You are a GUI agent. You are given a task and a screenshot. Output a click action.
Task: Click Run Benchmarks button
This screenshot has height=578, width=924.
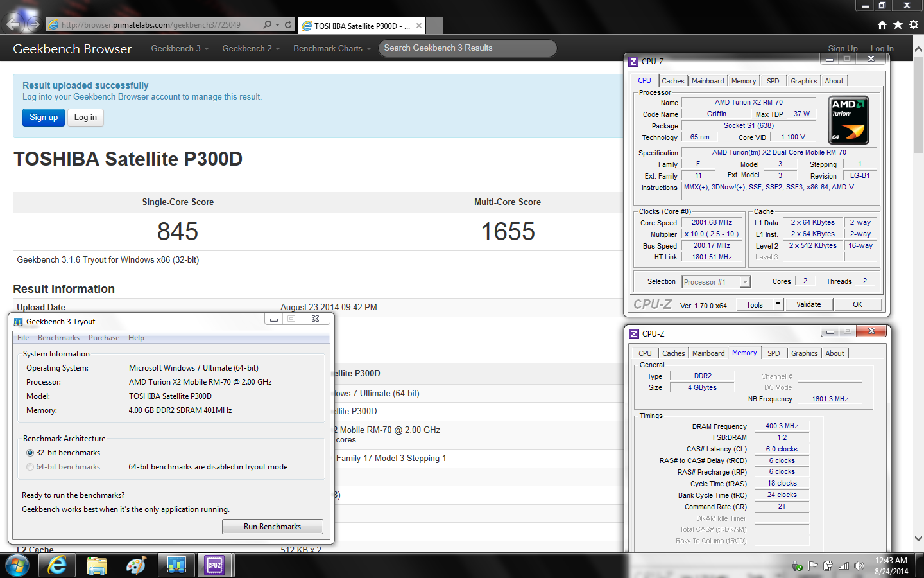click(272, 527)
